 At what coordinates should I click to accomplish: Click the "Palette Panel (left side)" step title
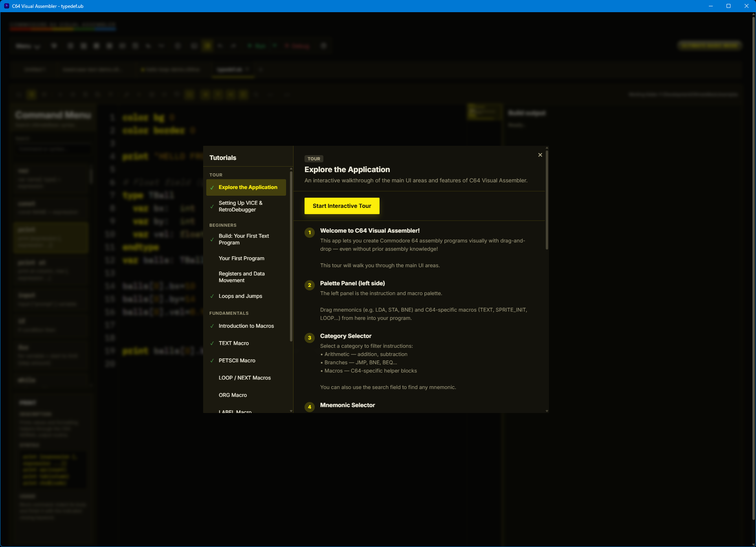352,283
